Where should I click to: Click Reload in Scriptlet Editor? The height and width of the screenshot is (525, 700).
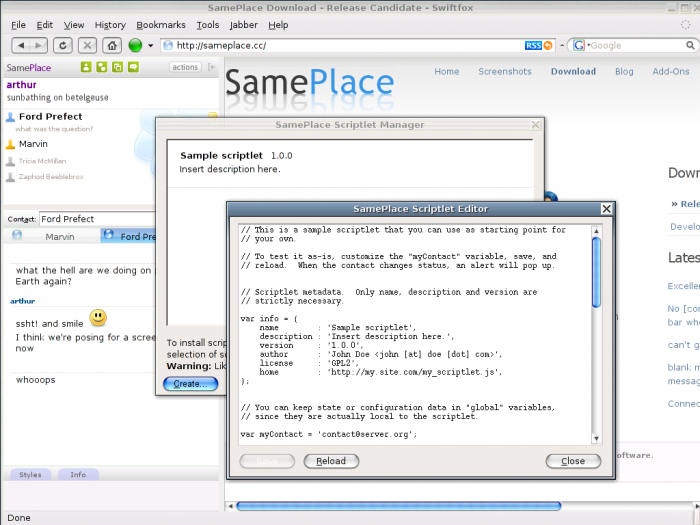click(331, 461)
